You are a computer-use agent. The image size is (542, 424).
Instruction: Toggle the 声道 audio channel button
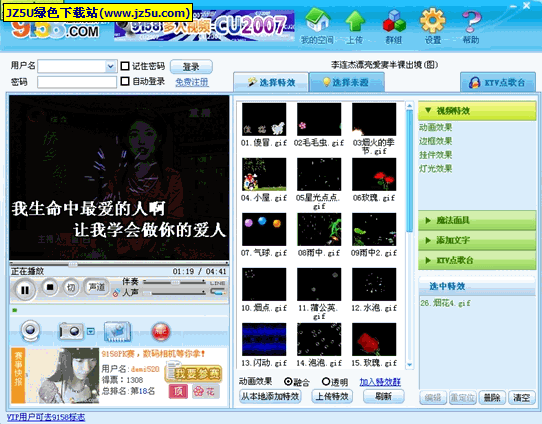(x=96, y=287)
